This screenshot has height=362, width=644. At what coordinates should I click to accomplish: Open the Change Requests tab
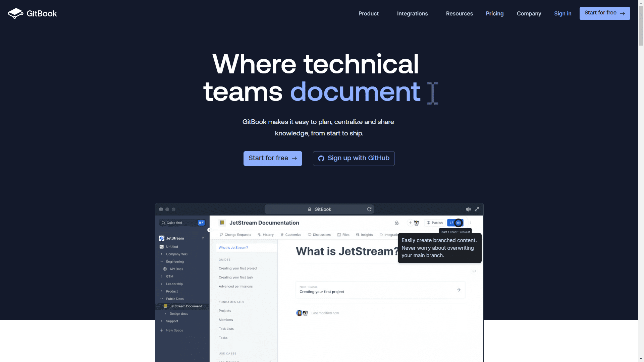(x=235, y=235)
